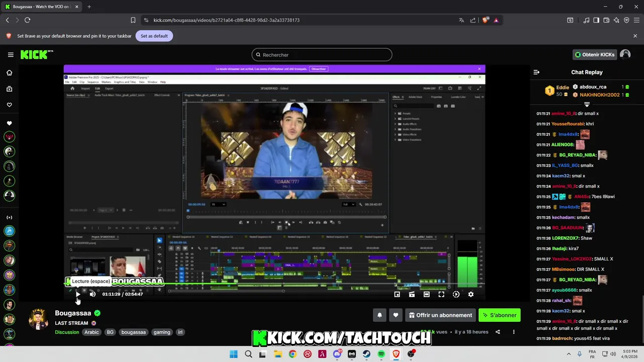Screen dimensions: 644x362
Task: Close the purple streamer mode banner
Action: [479, 69]
